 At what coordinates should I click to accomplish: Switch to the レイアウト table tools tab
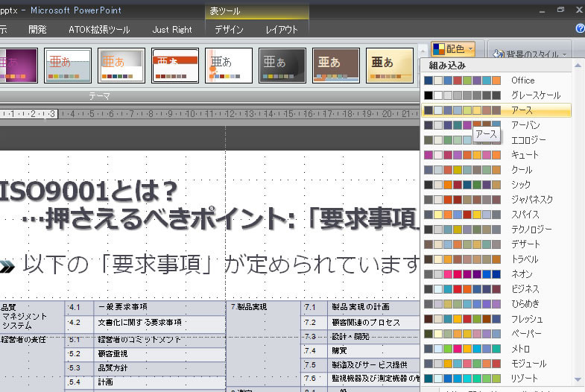tap(282, 30)
